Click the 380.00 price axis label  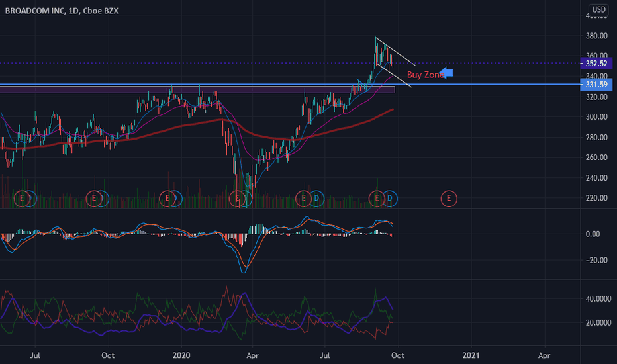tap(596, 36)
